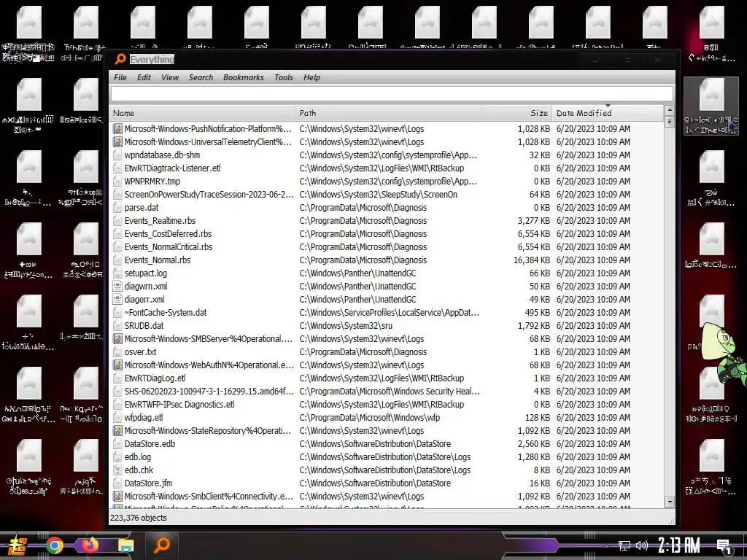This screenshot has height=560, width=747.
Task: Open the Search menu
Action: pos(201,77)
